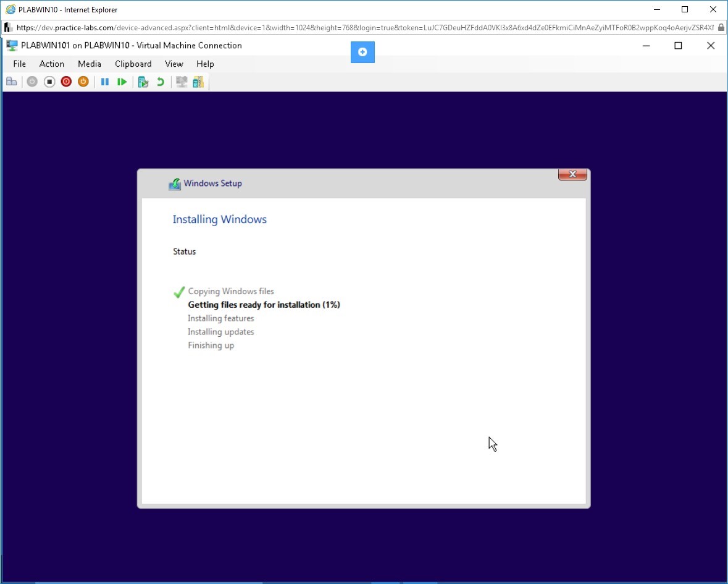Click the last icon in the VM toolbar
This screenshot has height=584, width=728.
pyautogui.click(x=198, y=82)
